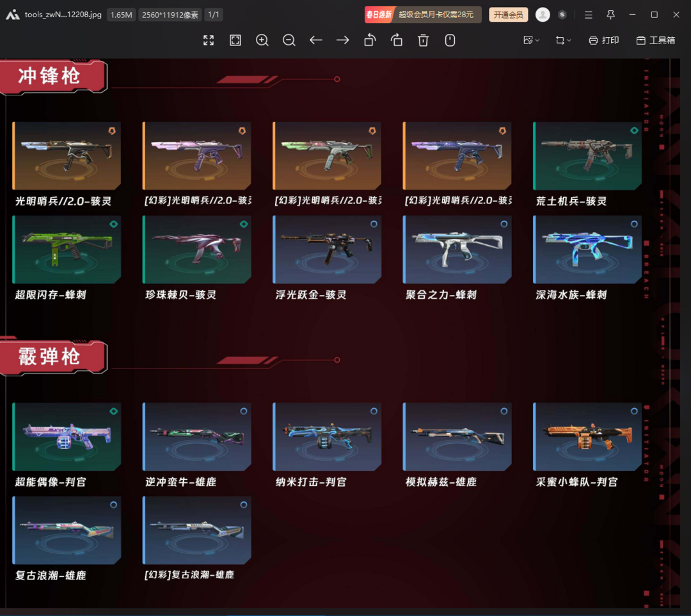Open the image edit dropdown
Image resolution: width=691 pixels, height=616 pixels.
point(531,40)
